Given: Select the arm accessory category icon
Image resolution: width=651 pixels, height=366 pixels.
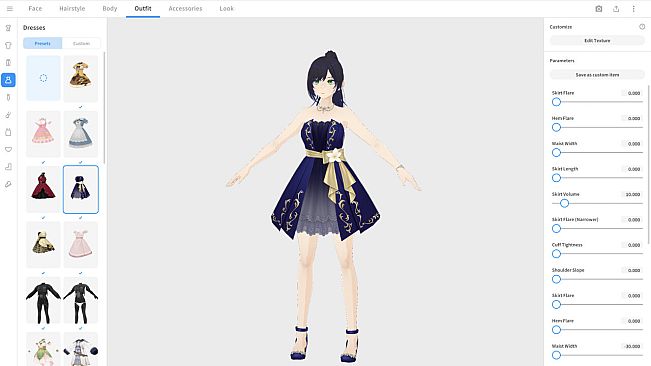Looking at the screenshot, I should tap(8, 115).
